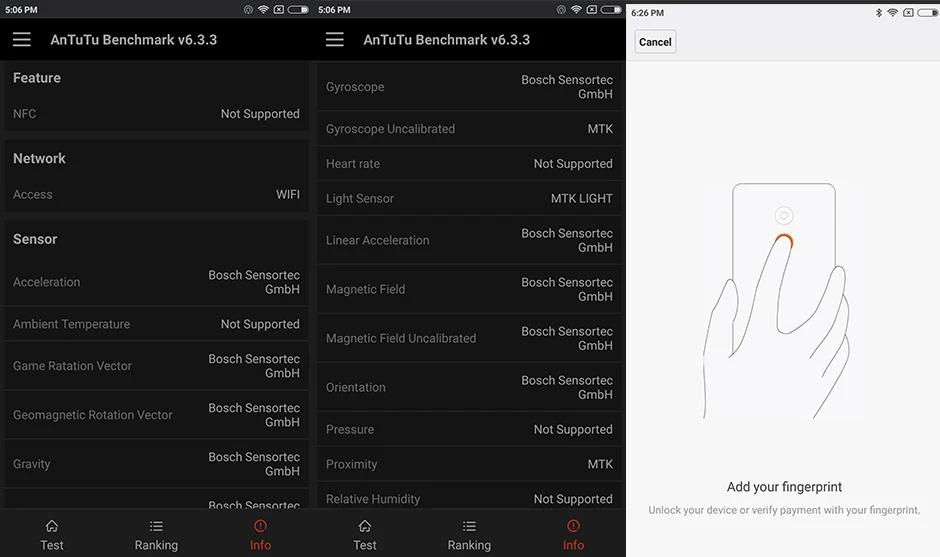Select the Light Sensor MTK LIGHT row
940x557 pixels.
tap(469, 198)
